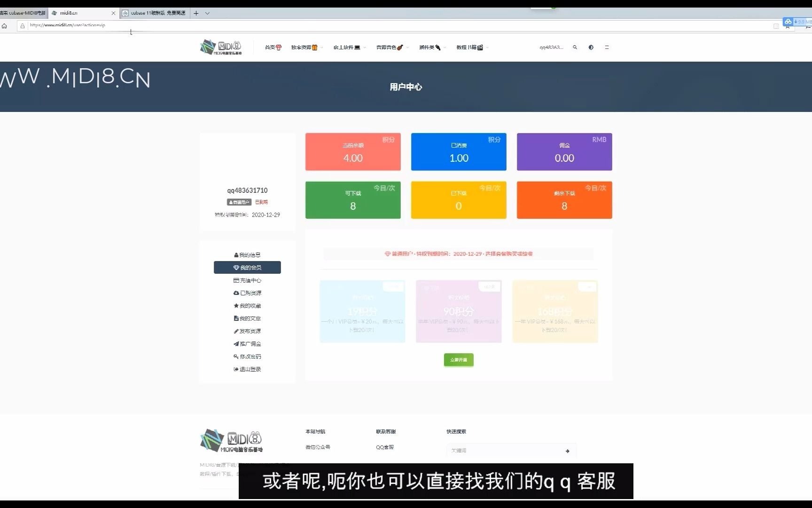812x508 pixels.
Task: Open the hamburger menu icon in the header
Action: 607,48
